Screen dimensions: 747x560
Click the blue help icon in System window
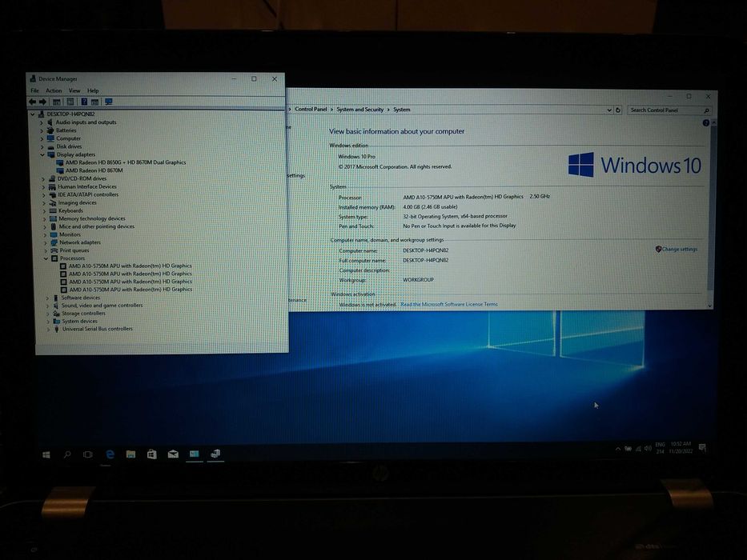click(x=705, y=123)
